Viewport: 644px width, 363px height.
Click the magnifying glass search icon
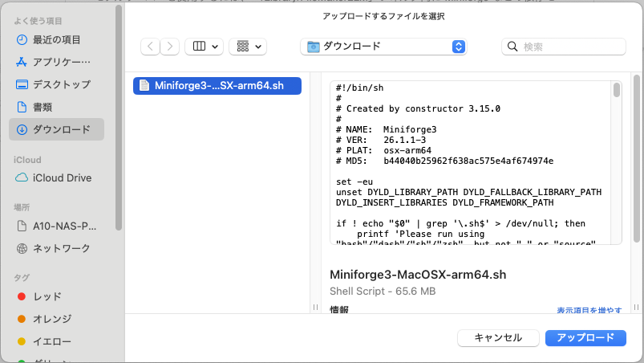pos(512,47)
